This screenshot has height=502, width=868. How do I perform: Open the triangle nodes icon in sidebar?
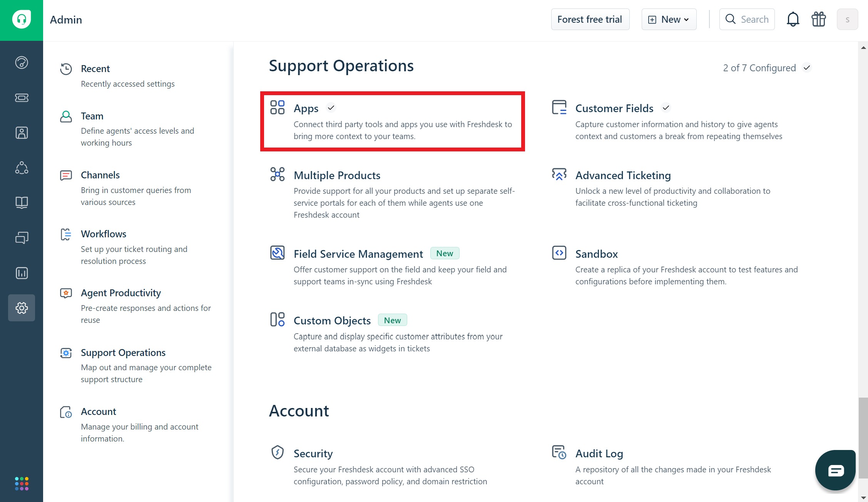pyautogui.click(x=22, y=168)
